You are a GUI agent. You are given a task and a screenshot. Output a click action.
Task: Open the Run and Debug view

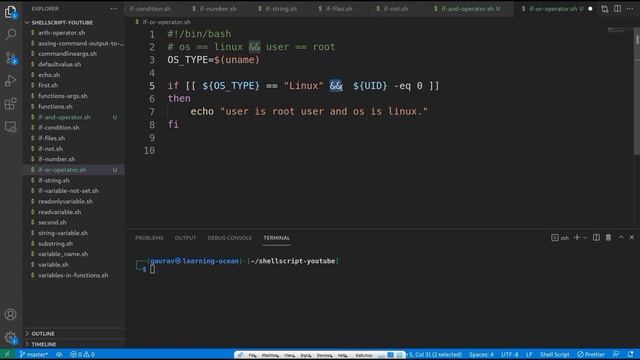point(11,81)
